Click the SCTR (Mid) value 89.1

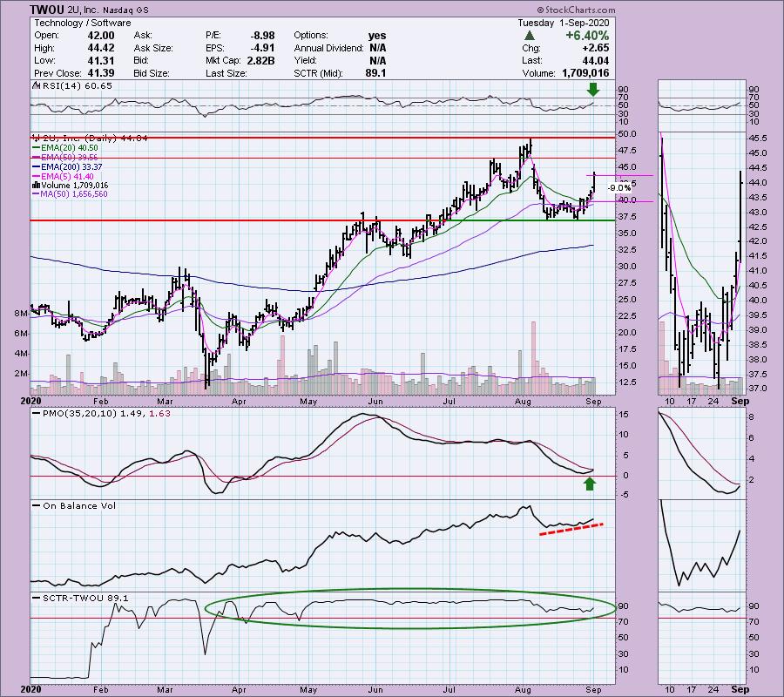coord(375,73)
